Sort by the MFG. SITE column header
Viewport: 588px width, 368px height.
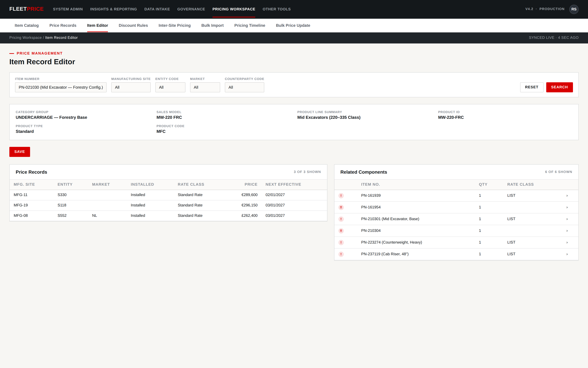[x=24, y=185]
